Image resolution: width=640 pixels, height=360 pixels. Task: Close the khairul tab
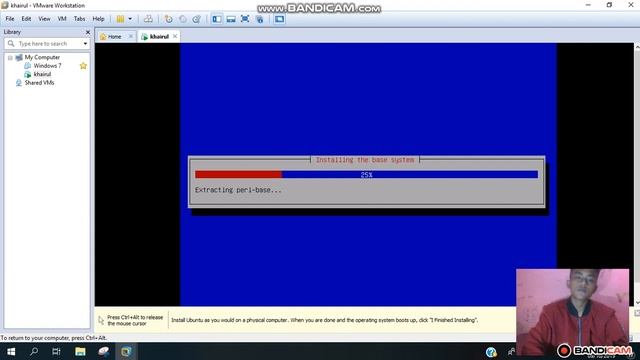(175, 36)
